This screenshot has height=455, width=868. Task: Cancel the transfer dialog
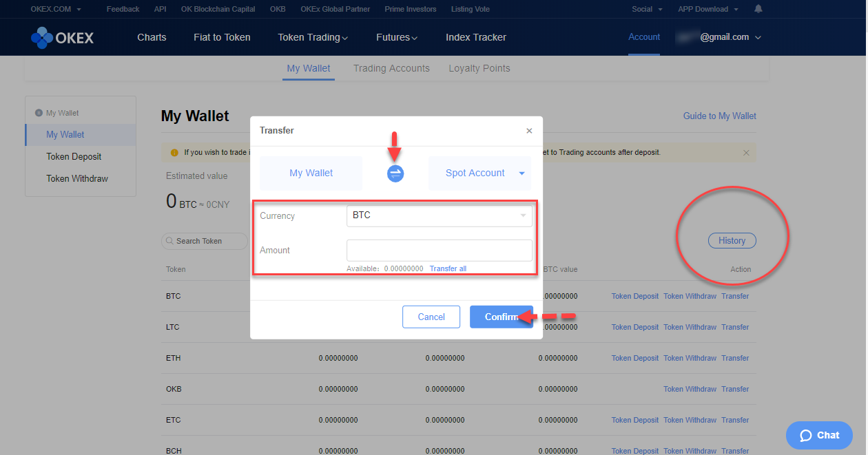(431, 317)
